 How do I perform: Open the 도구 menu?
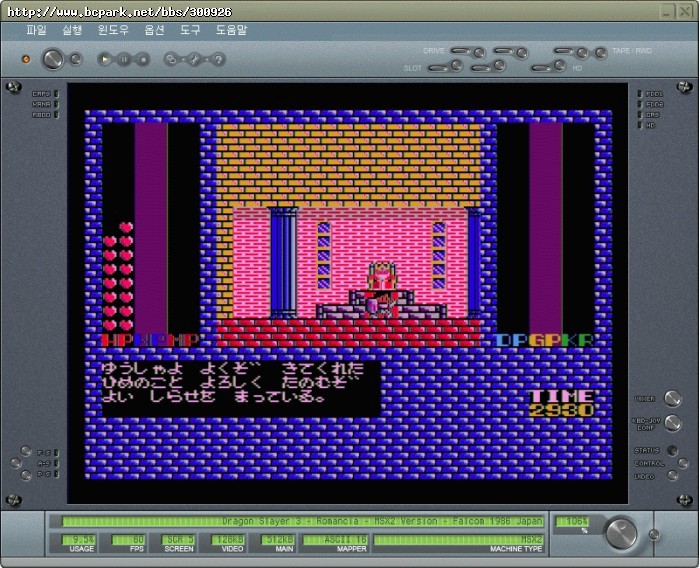coord(190,30)
